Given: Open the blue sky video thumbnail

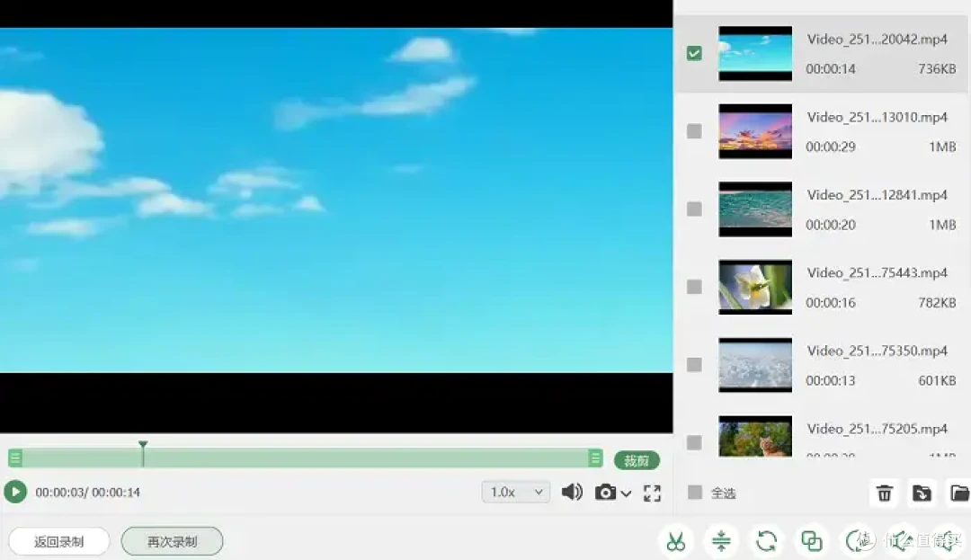Looking at the screenshot, I should [x=755, y=53].
